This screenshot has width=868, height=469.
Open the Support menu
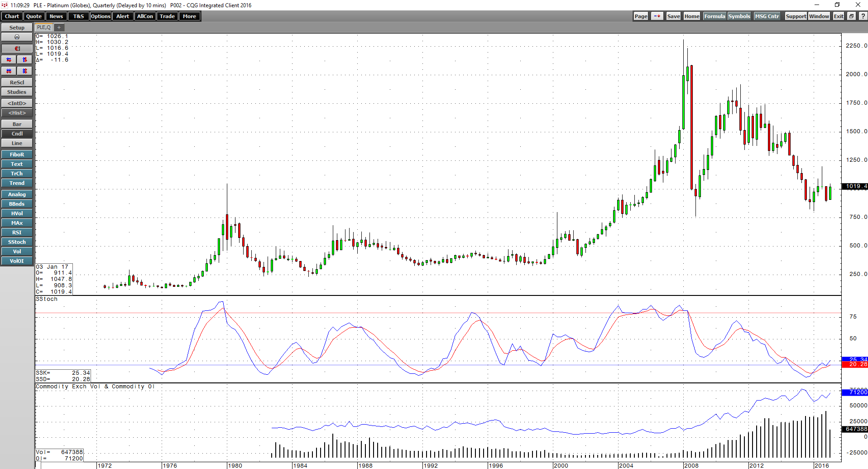tap(796, 16)
